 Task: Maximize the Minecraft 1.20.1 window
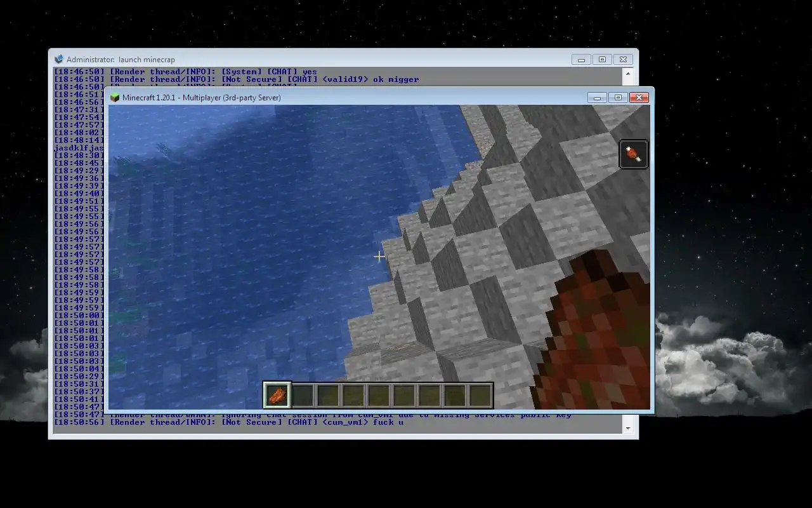pos(617,98)
